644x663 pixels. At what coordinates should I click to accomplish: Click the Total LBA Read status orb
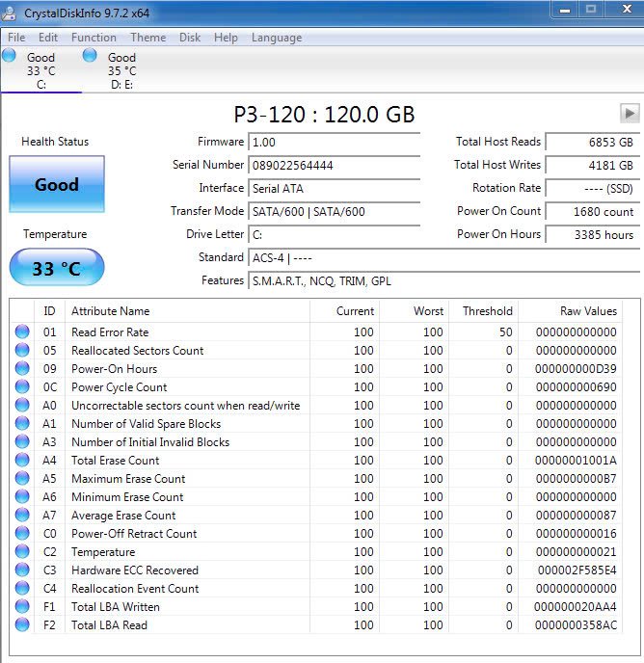tap(22, 625)
